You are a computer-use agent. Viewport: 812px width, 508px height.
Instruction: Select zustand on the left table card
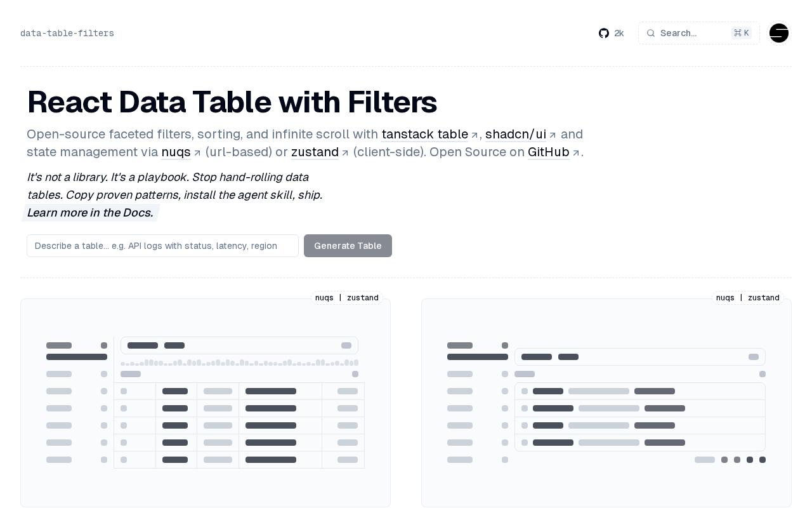pyautogui.click(x=363, y=298)
